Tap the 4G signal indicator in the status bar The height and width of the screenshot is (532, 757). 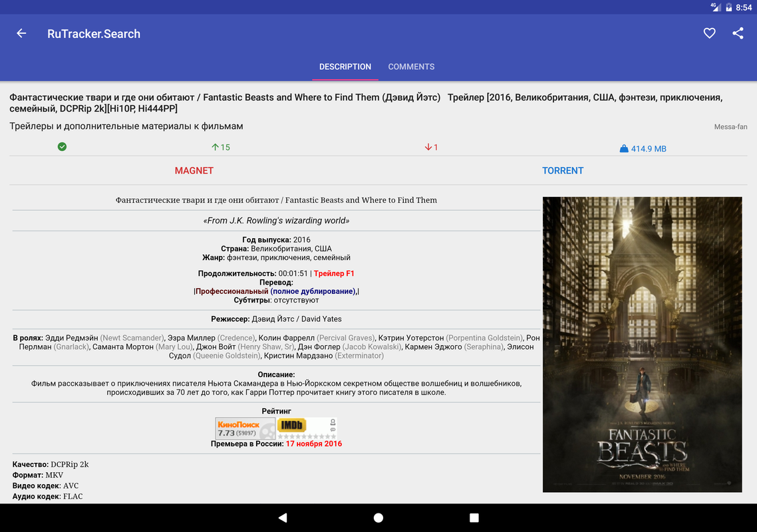pyautogui.click(x=716, y=7)
